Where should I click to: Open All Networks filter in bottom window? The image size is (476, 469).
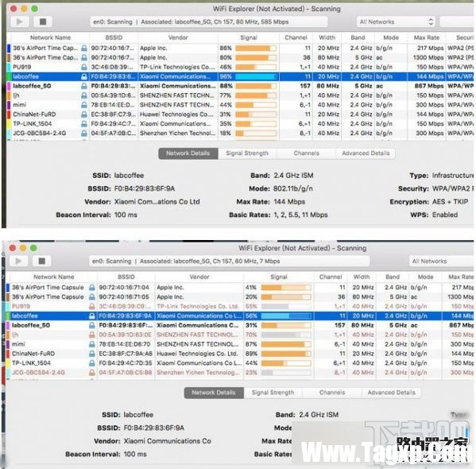442,262
